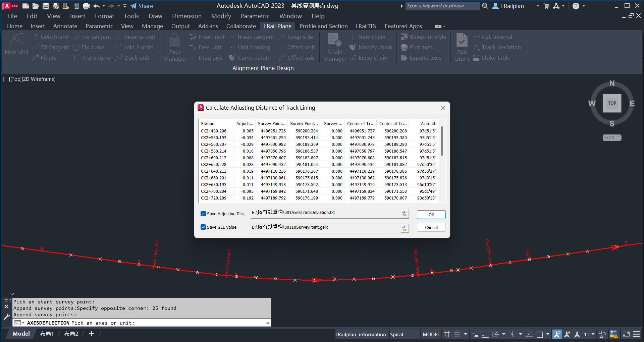Expand the undo history dropdown arrow
The image size is (644, 342).
coord(104,6)
